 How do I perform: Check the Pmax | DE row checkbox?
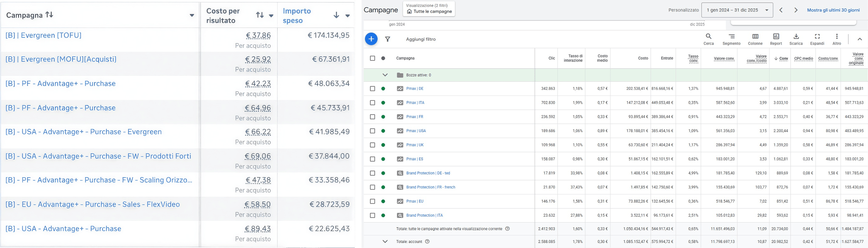point(373,88)
